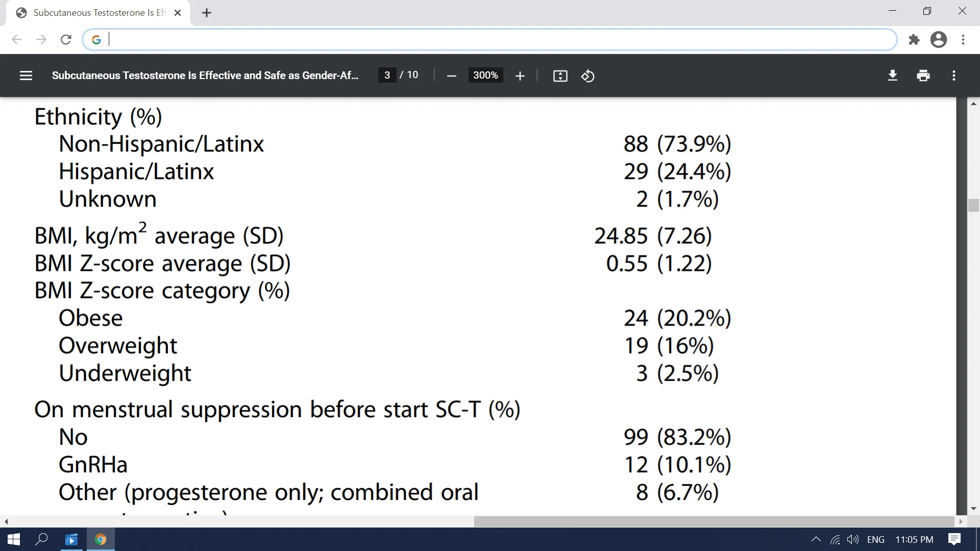Click the browser reload page button
This screenshot has width=980, height=551.
click(65, 39)
